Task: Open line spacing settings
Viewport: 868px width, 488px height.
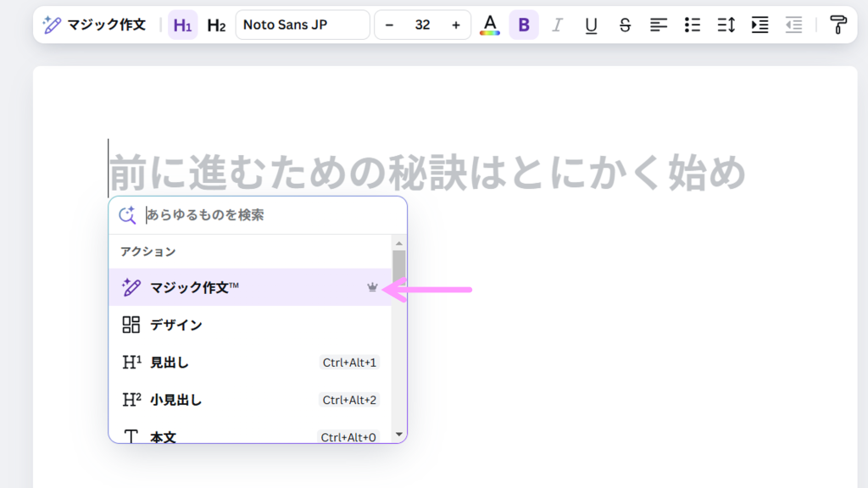Action: coord(726,25)
